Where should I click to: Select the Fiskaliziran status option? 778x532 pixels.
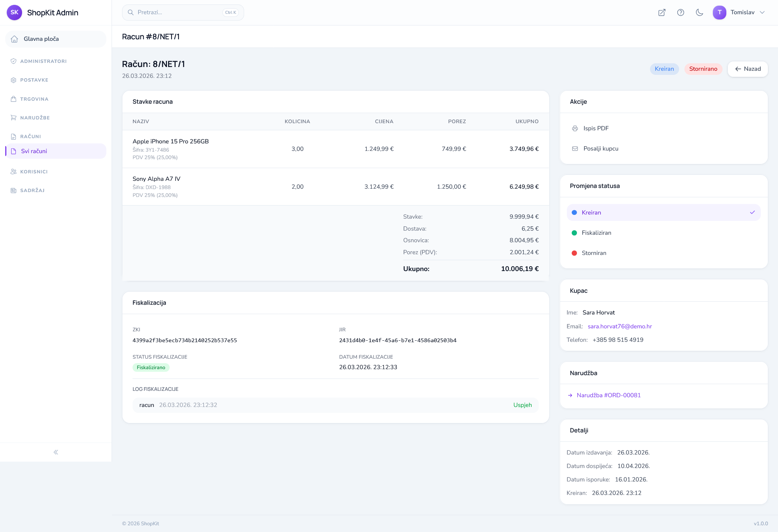point(663,232)
